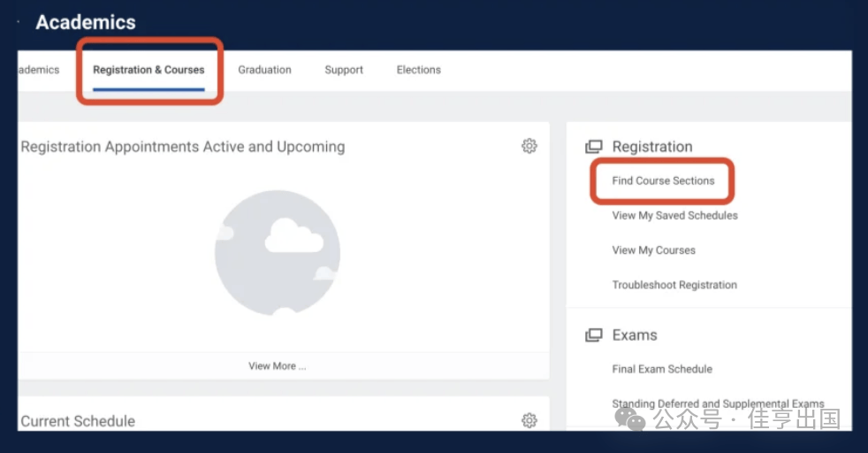The width and height of the screenshot is (868, 453).
Task: Open Troubleshoot Registration
Action: pos(674,285)
